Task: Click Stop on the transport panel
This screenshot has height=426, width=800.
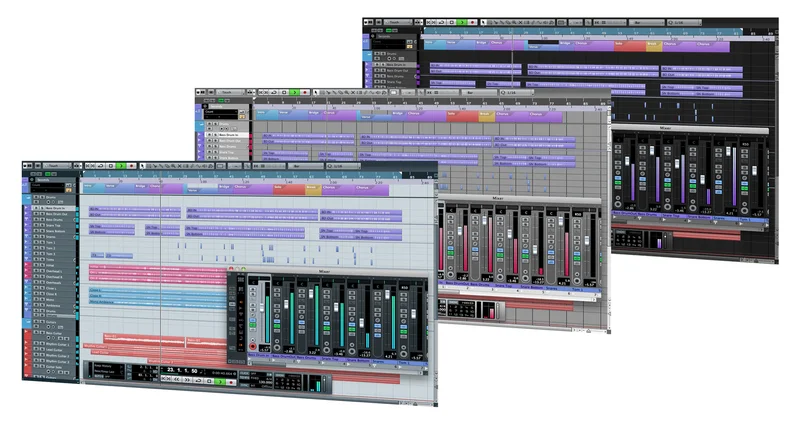Action: tap(209, 382)
